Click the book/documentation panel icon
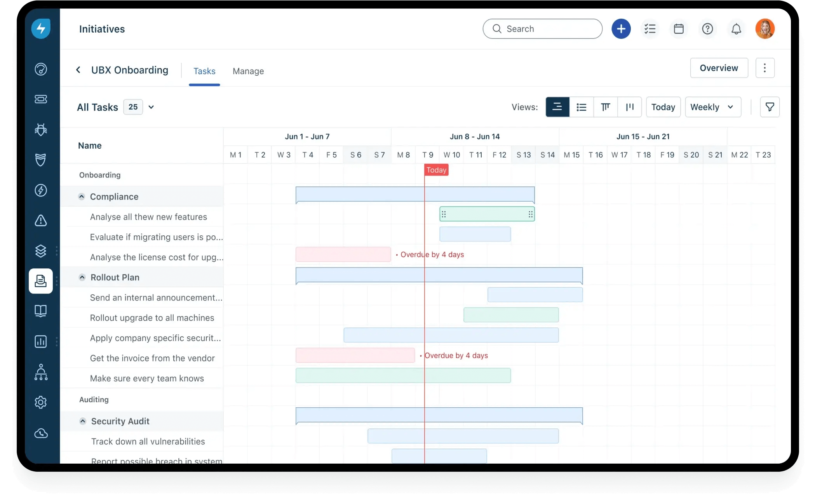 [x=40, y=311]
